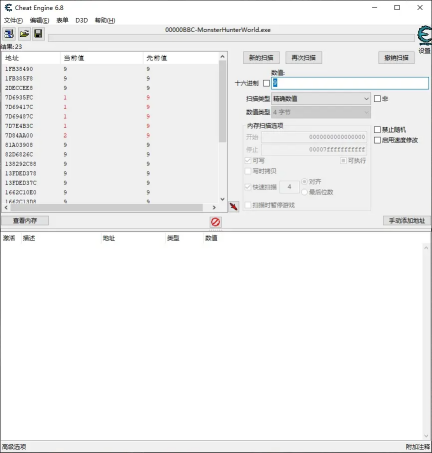Enable the 禁止随机 checkbox
The width and height of the screenshot is (432, 453).
coord(377,129)
